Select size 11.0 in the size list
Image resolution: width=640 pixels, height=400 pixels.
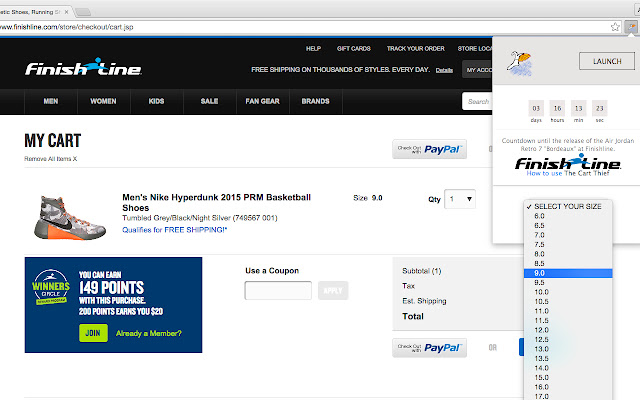click(568, 311)
